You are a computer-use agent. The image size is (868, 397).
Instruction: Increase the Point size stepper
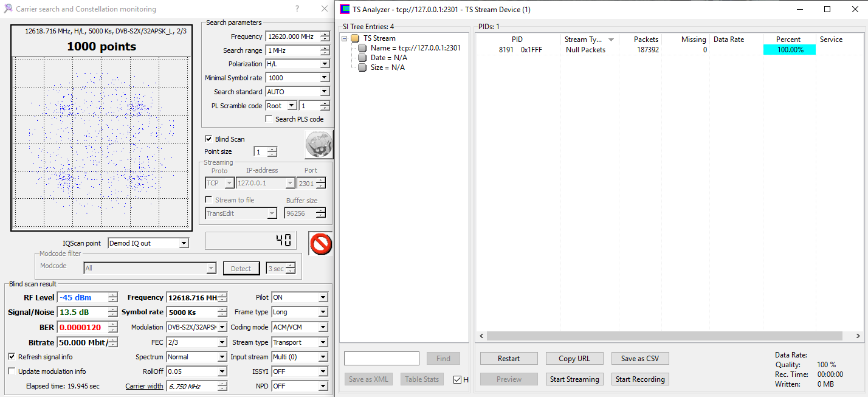tap(272, 150)
